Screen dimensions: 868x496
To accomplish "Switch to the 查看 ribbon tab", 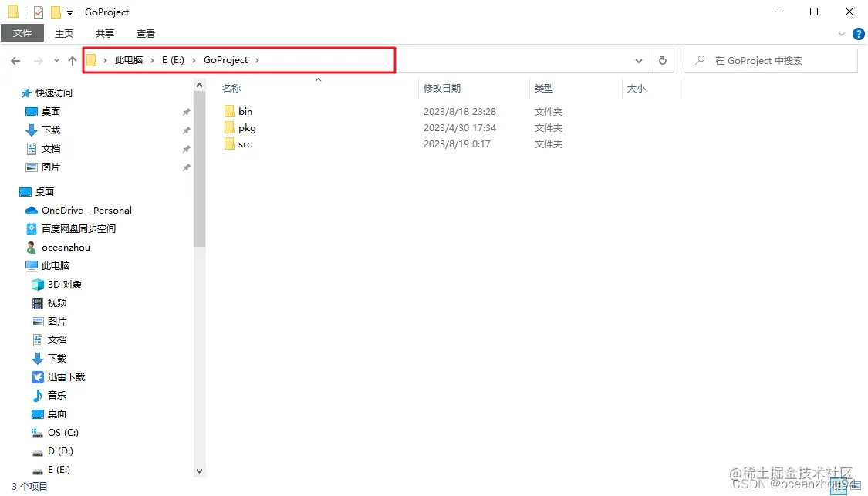I will coord(146,33).
